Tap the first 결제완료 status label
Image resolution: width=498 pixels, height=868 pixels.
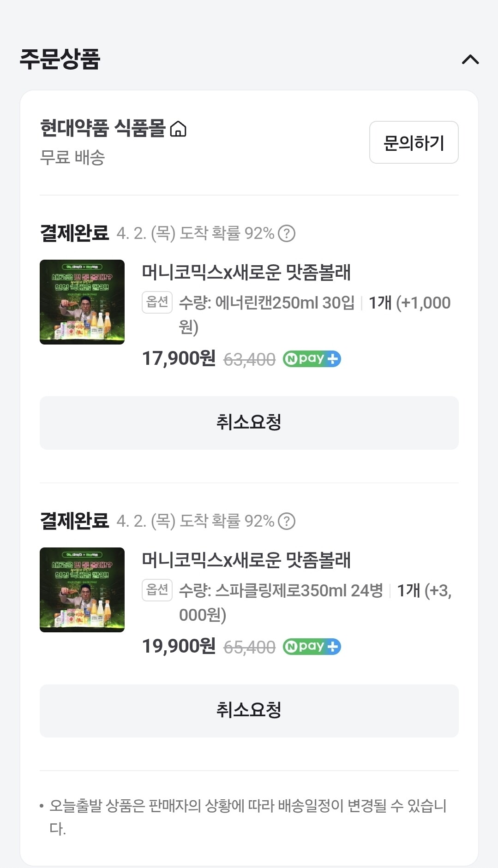(x=75, y=233)
